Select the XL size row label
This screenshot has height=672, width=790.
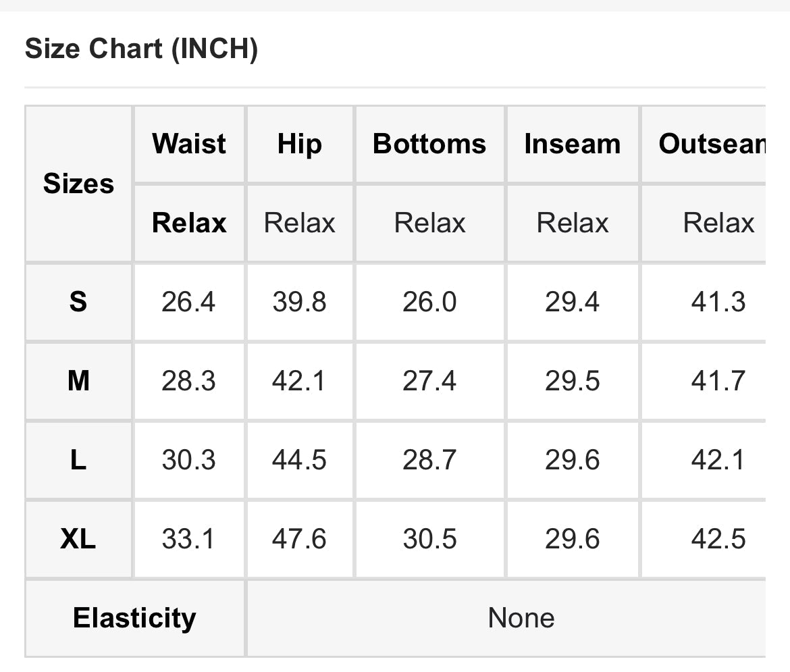click(x=78, y=539)
